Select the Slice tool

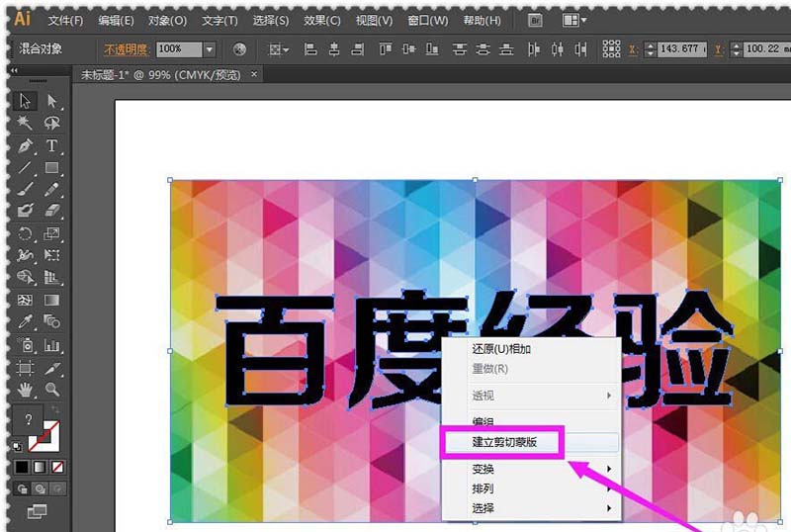[52, 368]
